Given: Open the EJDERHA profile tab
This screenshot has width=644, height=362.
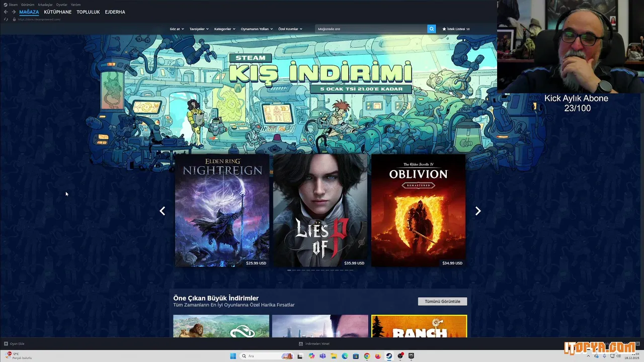Looking at the screenshot, I should click(115, 12).
